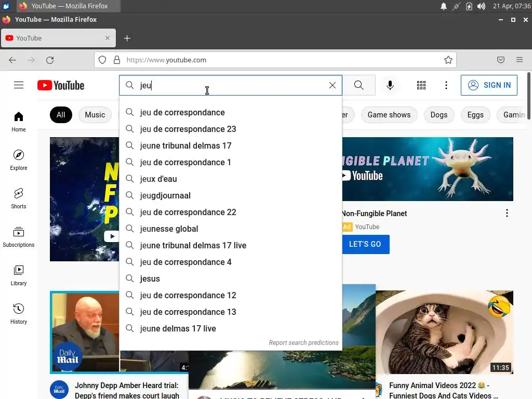Choose suggestion 'jeu de correspondance'
532x399 pixels.
click(x=231, y=112)
